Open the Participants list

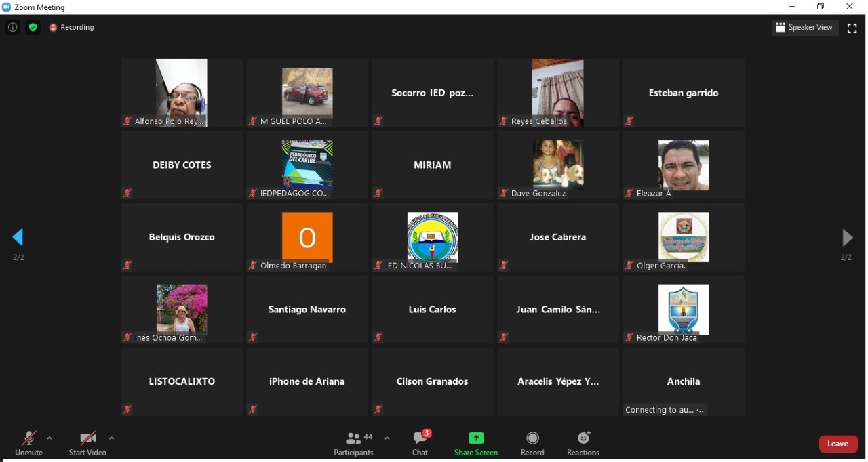click(x=354, y=443)
